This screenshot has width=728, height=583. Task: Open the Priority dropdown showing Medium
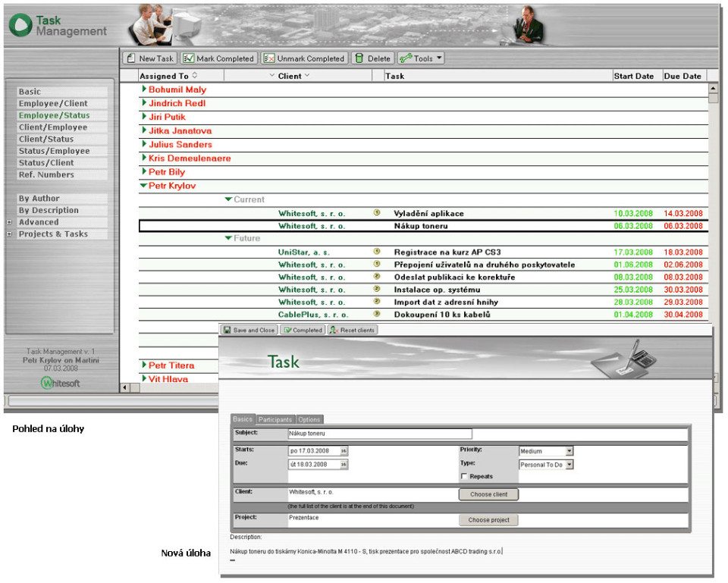(570, 451)
